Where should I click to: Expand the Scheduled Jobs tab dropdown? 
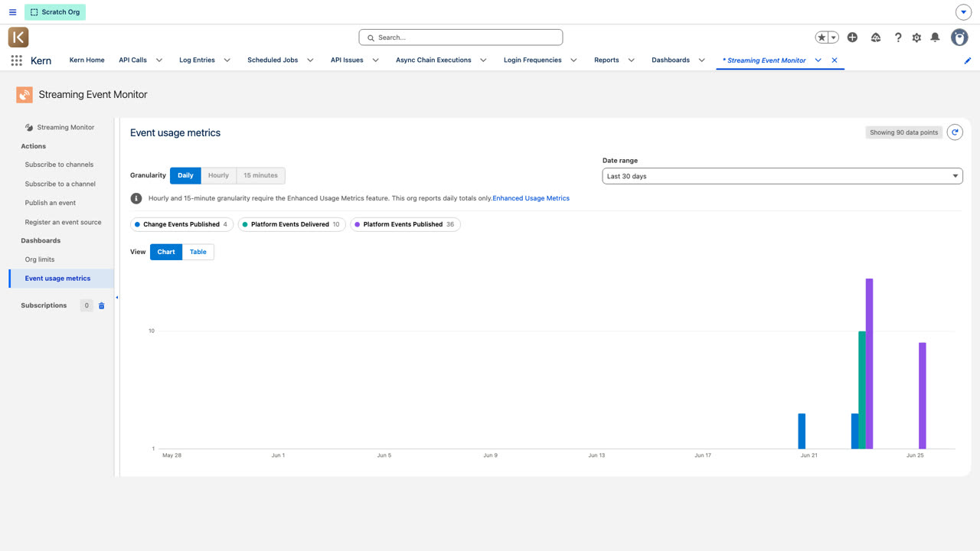(310, 60)
